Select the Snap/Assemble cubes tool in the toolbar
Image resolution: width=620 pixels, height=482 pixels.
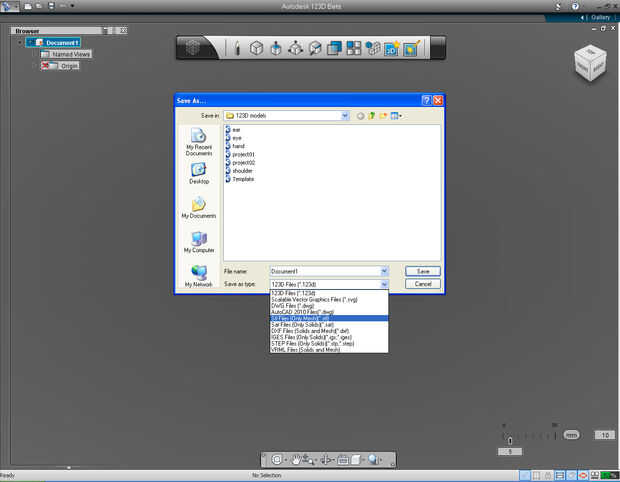(373, 48)
